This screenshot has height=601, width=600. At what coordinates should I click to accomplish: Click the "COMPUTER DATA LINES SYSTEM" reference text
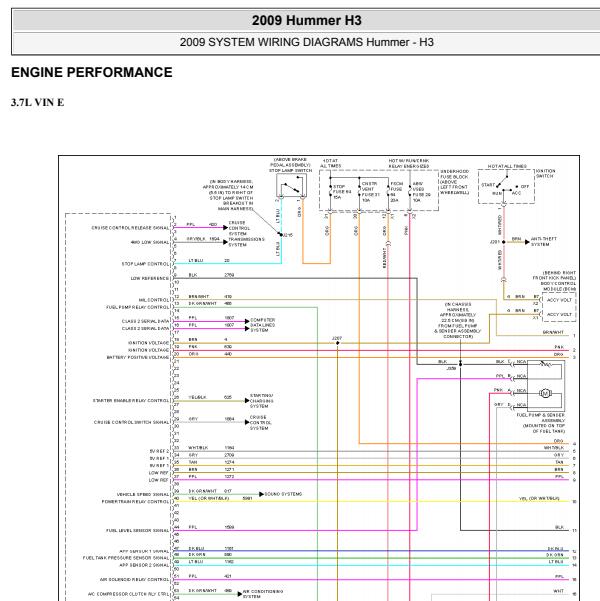[262, 325]
